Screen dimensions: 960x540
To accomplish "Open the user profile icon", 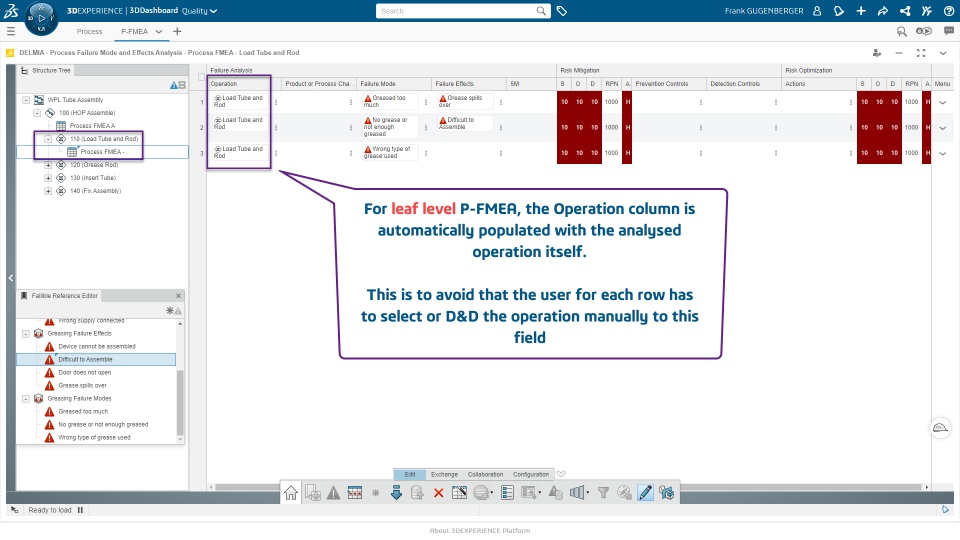I will [817, 11].
